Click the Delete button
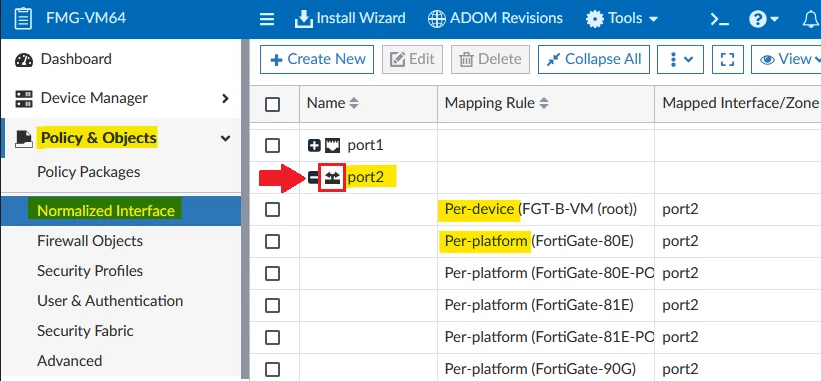 click(x=490, y=59)
